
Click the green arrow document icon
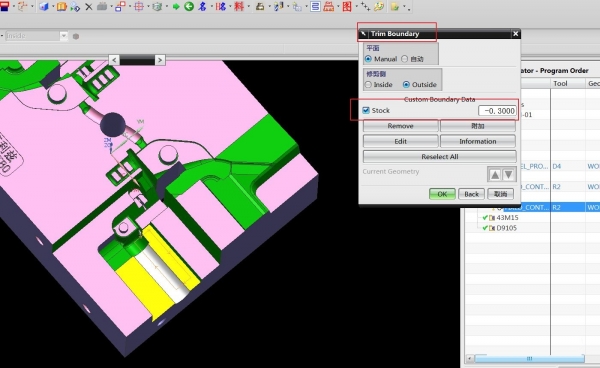point(75,7)
